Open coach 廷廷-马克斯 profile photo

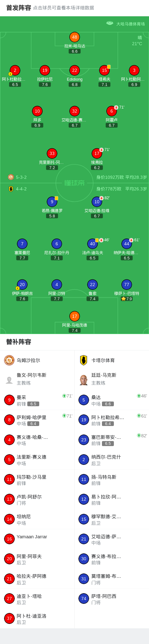[84, 380]
